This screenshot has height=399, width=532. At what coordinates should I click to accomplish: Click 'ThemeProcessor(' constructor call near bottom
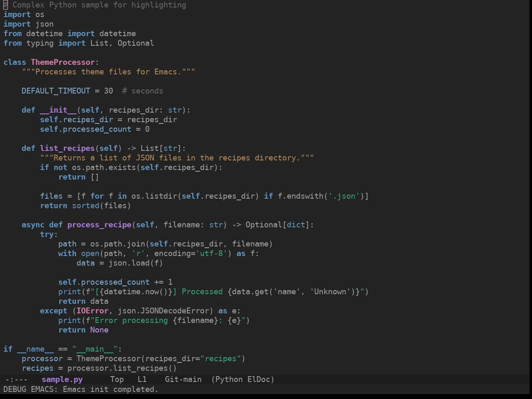(111, 359)
